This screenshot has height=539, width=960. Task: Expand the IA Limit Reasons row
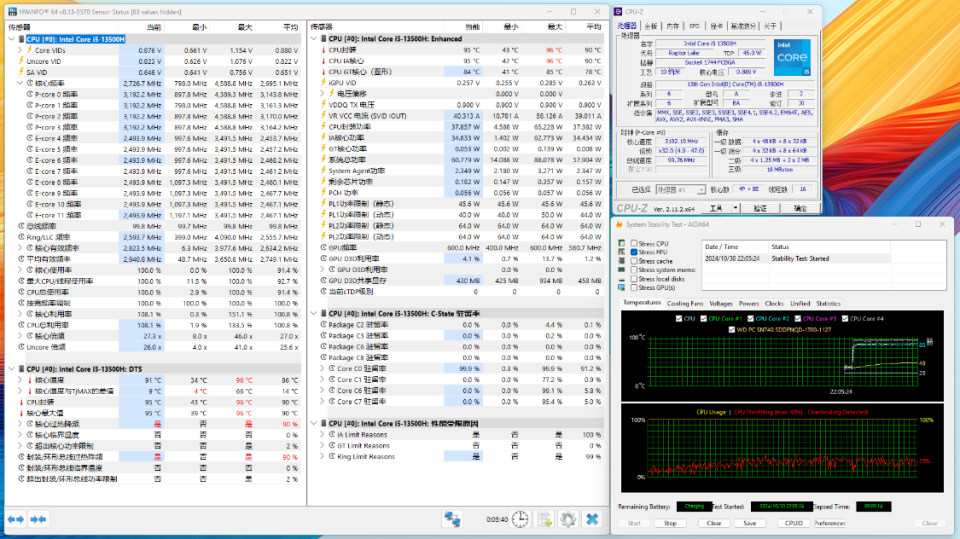[x=323, y=435]
